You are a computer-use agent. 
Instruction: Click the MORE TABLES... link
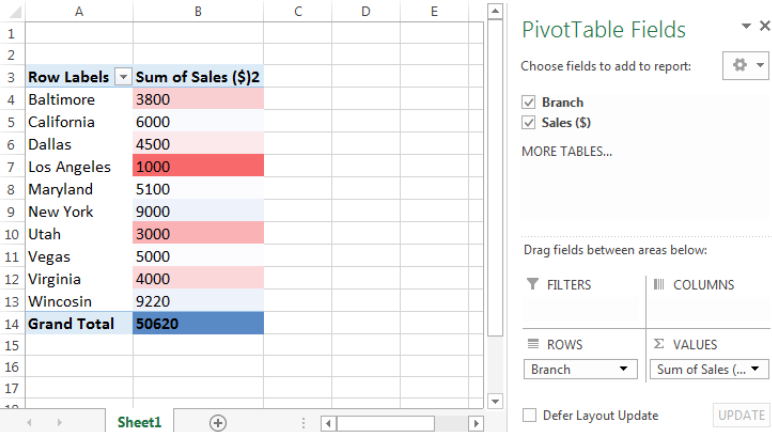[x=567, y=151]
